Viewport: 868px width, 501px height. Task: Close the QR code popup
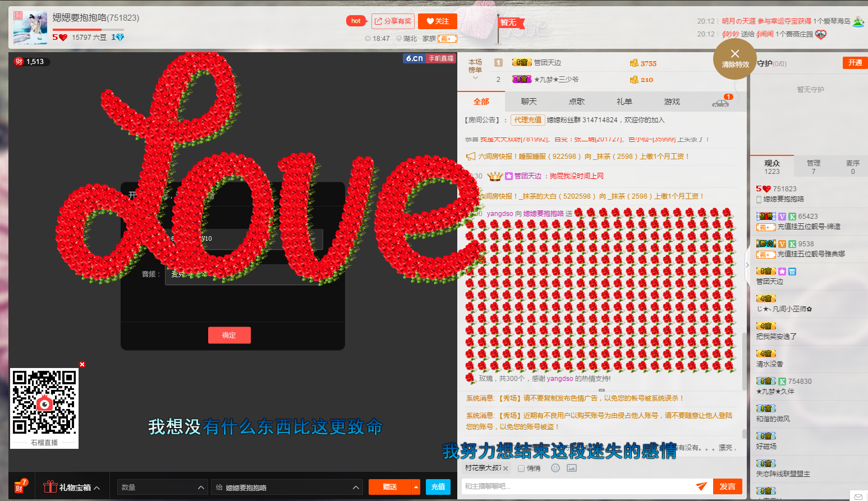point(82,364)
